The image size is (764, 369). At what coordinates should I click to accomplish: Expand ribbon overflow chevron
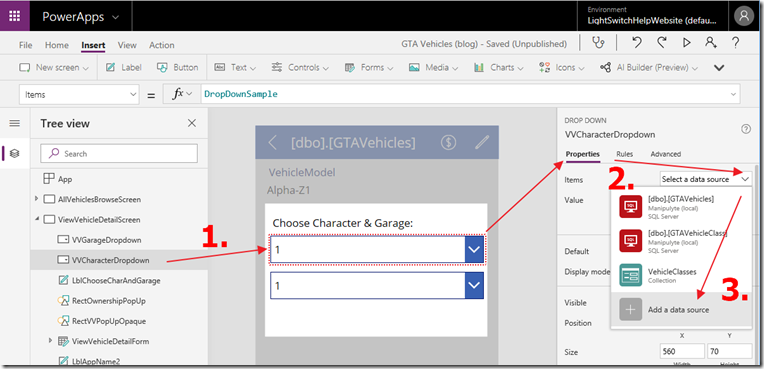pyautogui.click(x=719, y=68)
